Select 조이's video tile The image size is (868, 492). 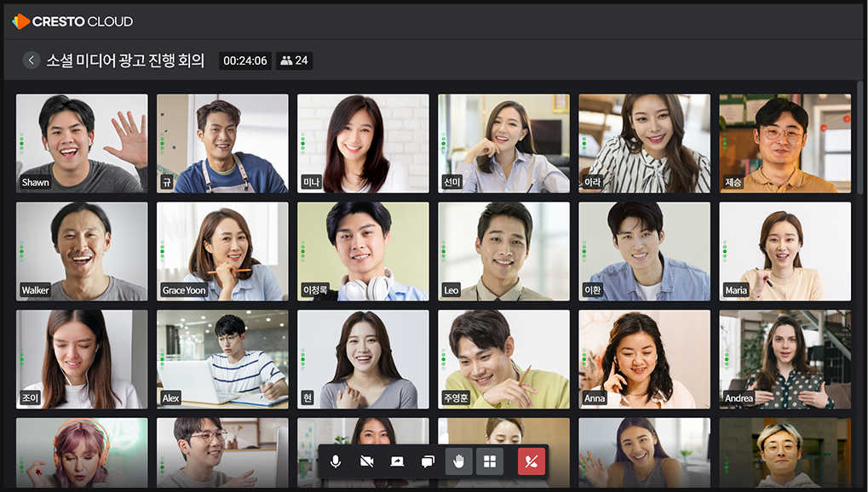pyautogui.click(x=82, y=359)
